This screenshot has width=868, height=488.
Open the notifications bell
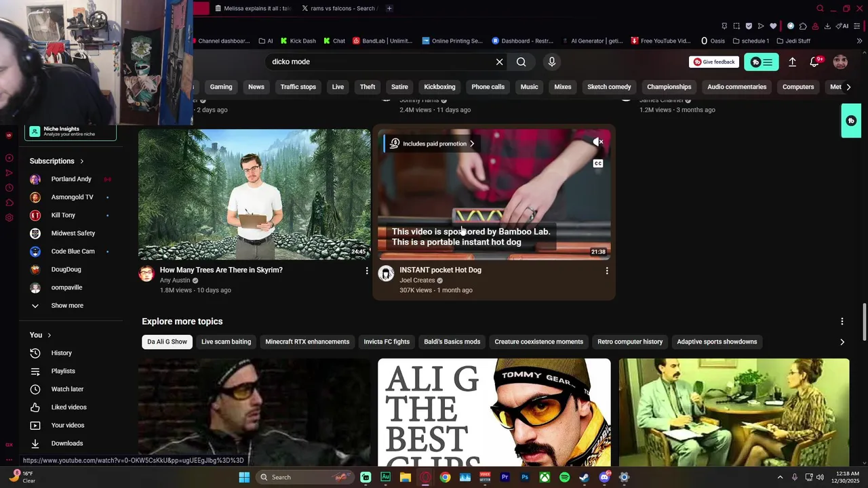[x=815, y=62]
